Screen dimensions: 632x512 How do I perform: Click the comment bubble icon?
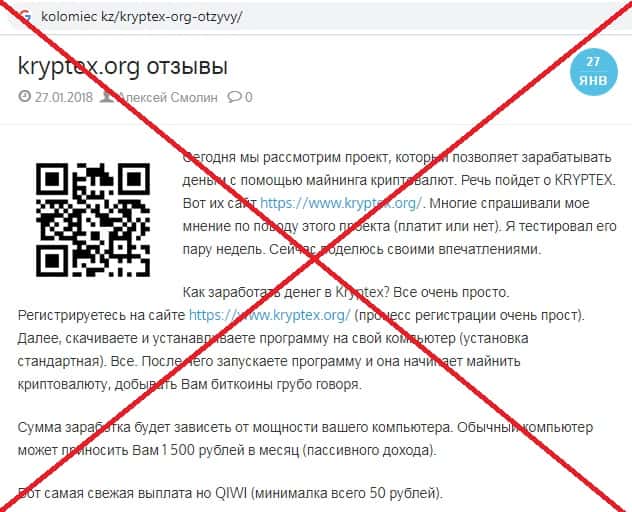pyautogui.click(x=234, y=97)
